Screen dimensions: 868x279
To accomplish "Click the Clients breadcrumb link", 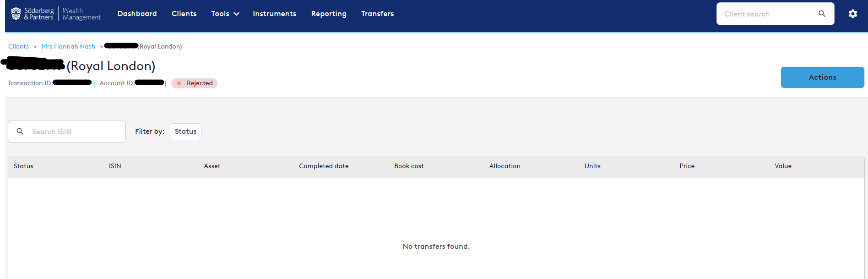I will [18, 46].
